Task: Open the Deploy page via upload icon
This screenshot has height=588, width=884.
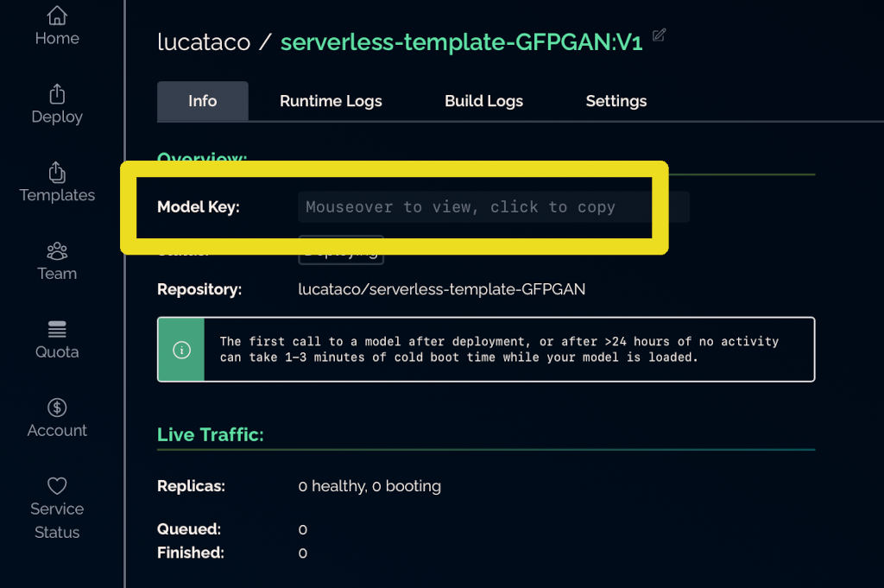Action: pyautogui.click(x=57, y=93)
